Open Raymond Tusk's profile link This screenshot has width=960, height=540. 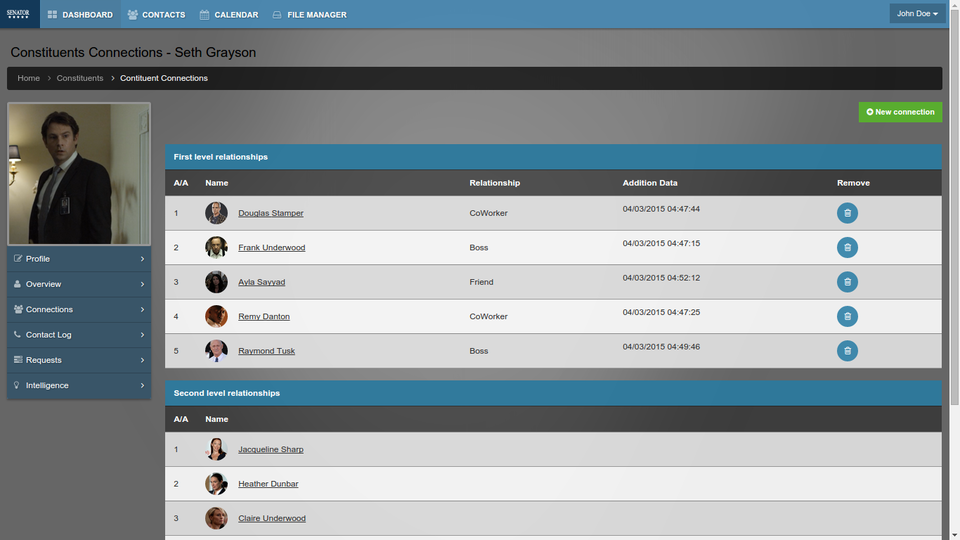click(266, 351)
